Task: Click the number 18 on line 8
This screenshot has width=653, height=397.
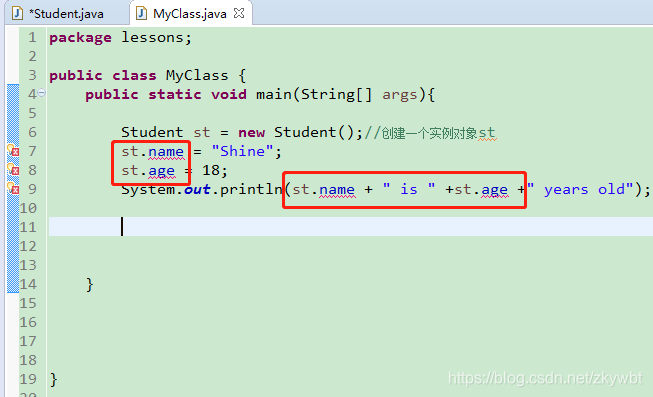Action: point(211,170)
